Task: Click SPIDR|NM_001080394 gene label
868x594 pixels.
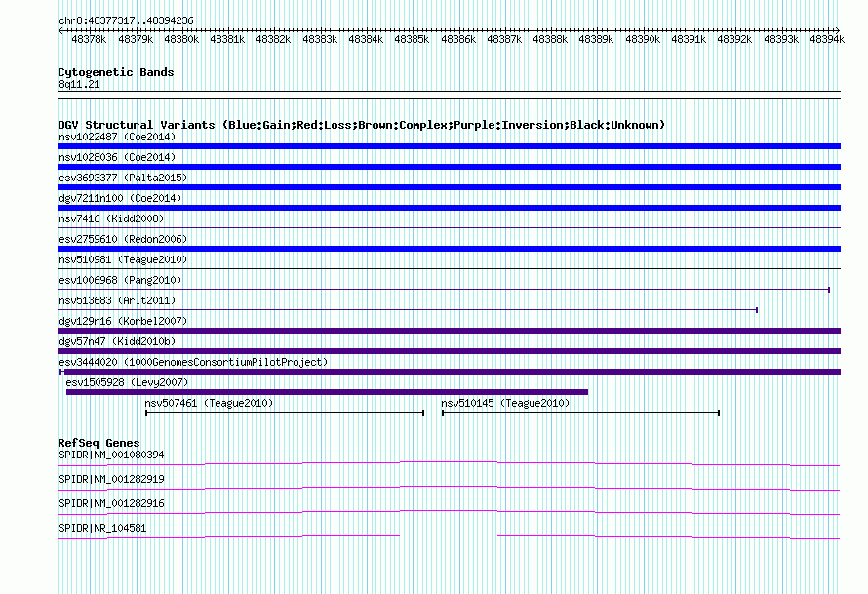Action: 111,455
